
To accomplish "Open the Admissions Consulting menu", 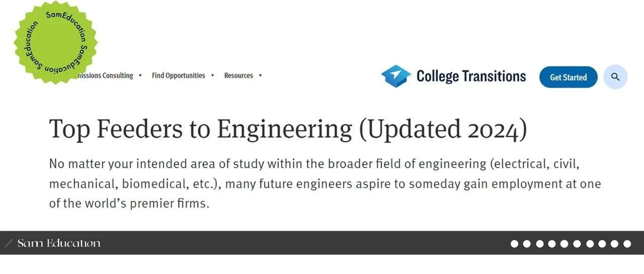I will 103,76.
